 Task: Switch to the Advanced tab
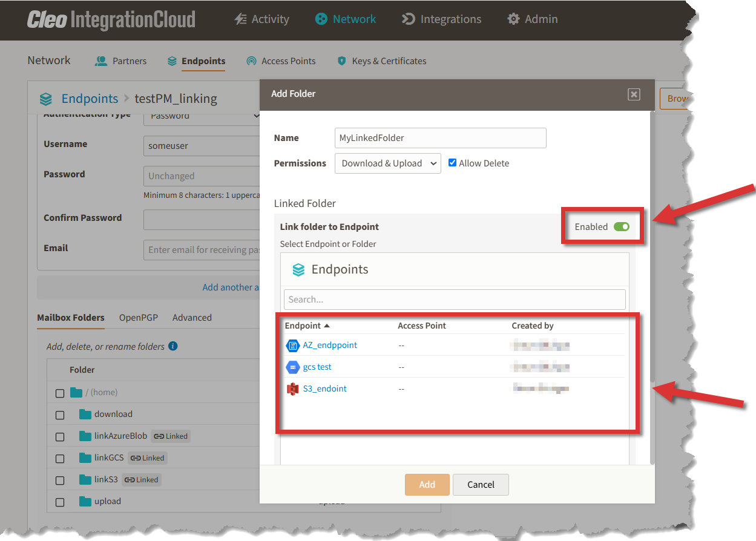(192, 318)
